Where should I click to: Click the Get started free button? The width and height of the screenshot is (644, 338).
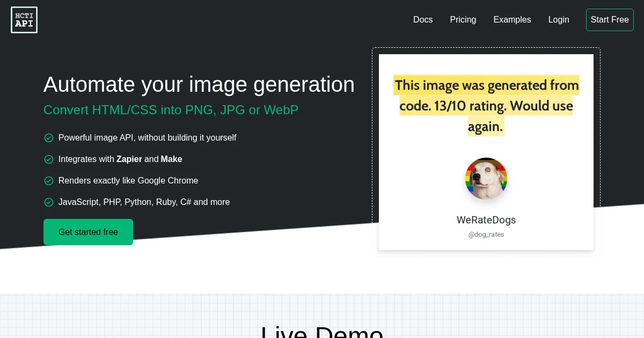click(88, 232)
